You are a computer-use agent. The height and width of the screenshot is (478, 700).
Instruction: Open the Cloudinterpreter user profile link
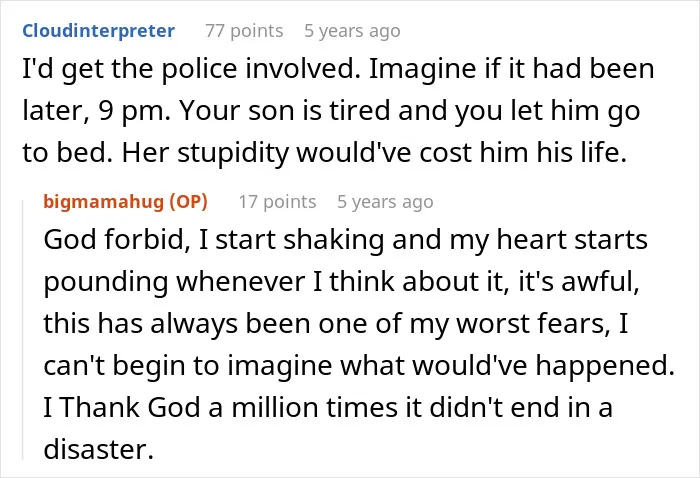click(99, 31)
